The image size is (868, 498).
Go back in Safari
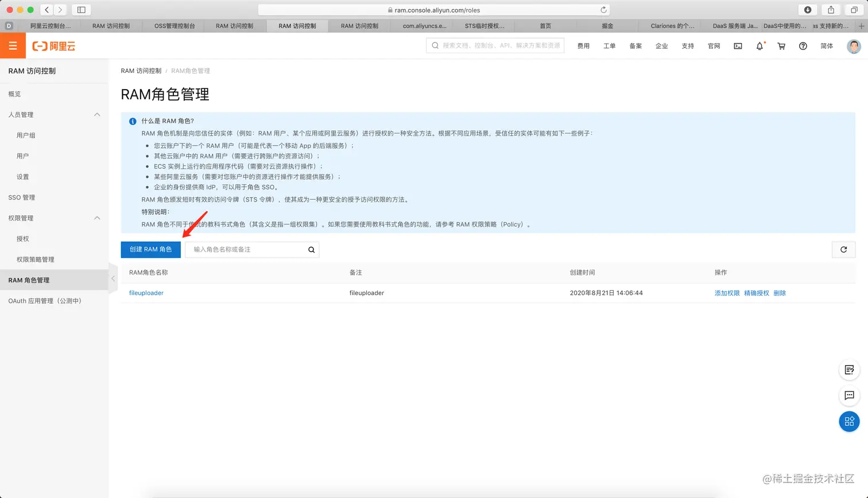pyautogui.click(x=46, y=10)
